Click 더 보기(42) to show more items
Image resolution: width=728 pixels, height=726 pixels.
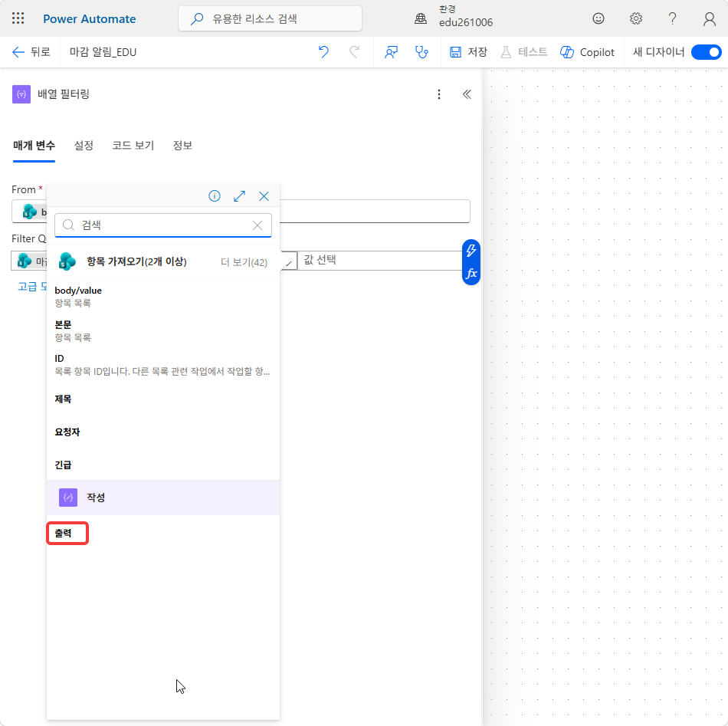point(244,262)
